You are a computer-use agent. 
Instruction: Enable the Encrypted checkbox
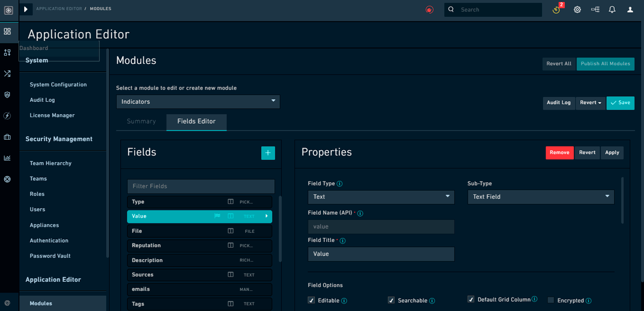[551, 300]
